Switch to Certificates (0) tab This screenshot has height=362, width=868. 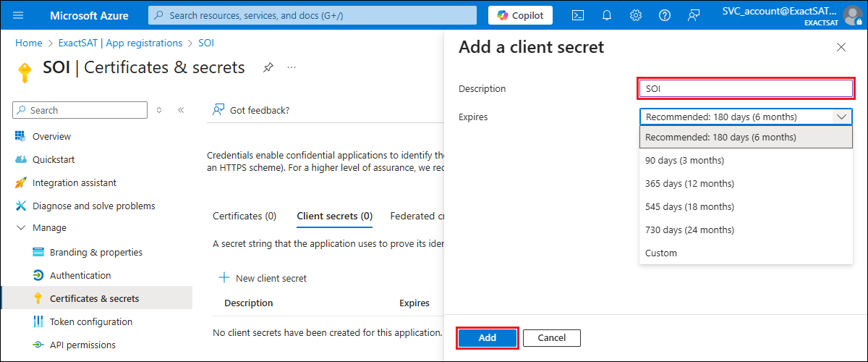tap(244, 216)
